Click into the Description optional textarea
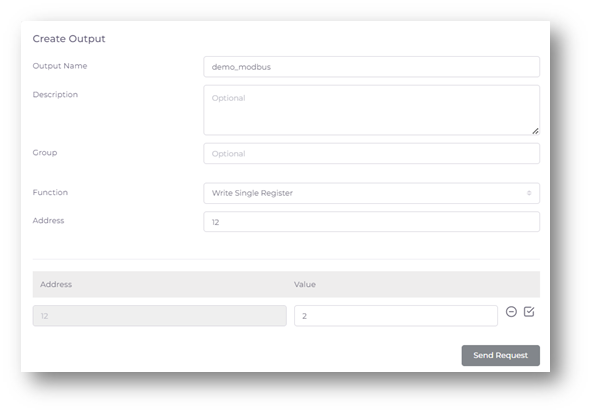This screenshot has height=414, width=592. (372, 110)
